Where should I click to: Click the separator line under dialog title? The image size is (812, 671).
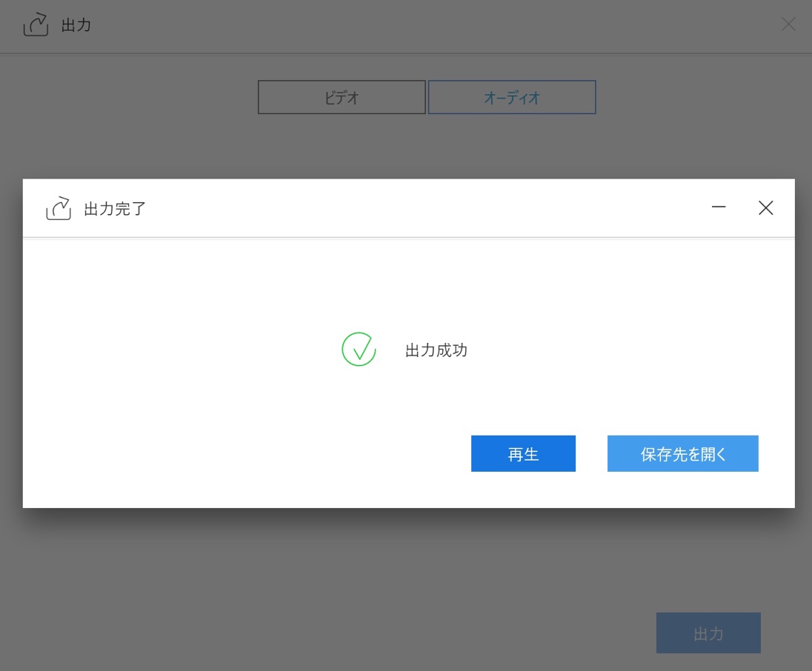407,238
